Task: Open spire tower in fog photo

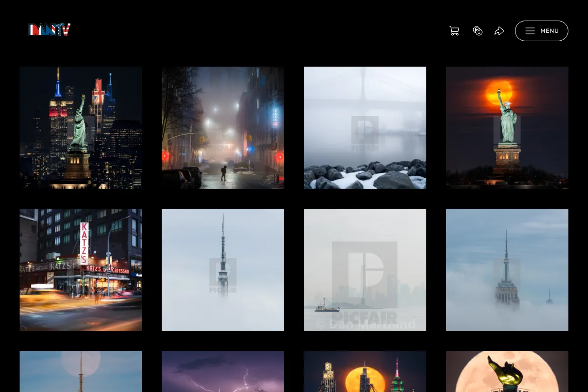Action: point(223,270)
